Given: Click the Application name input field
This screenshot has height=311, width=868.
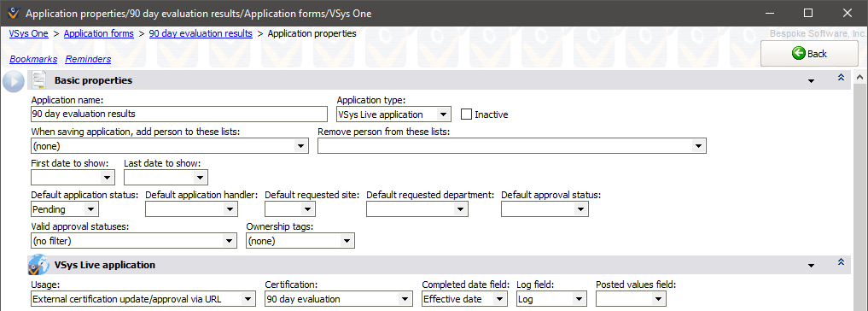Looking at the screenshot, I should [x=179, y=114].
